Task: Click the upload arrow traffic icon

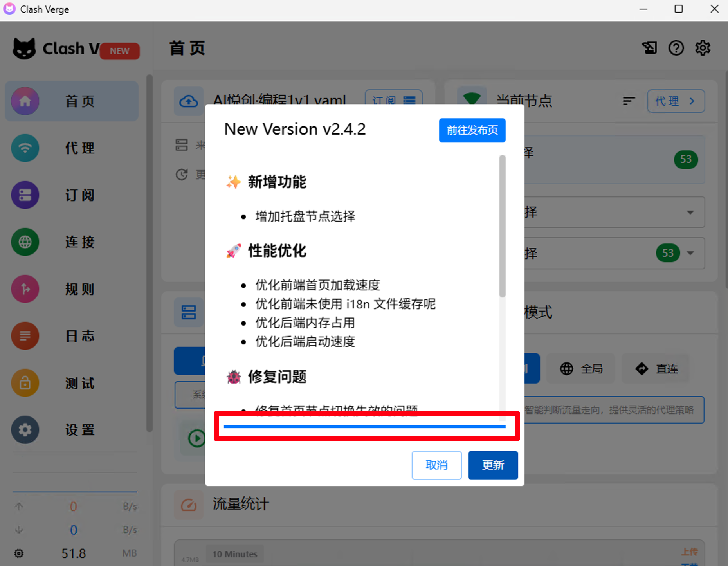Action: click(x=19, y=507)
